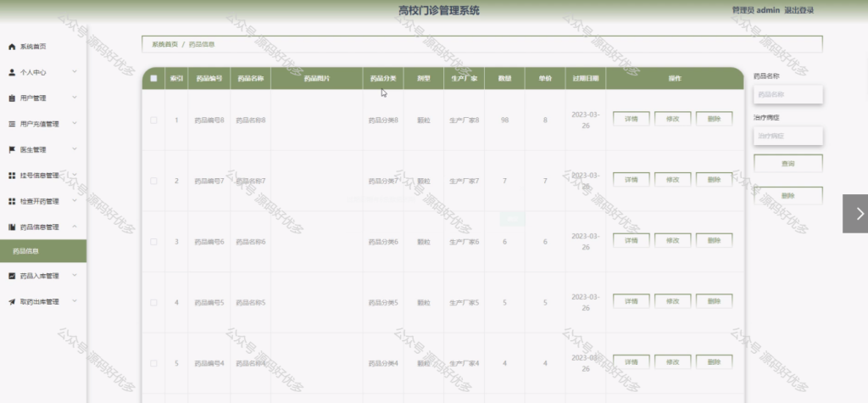This screenshot has height=403, width=868.
Task: Click the paper-plane icon beside 取药出库管理
Action: tap(12, 301)
